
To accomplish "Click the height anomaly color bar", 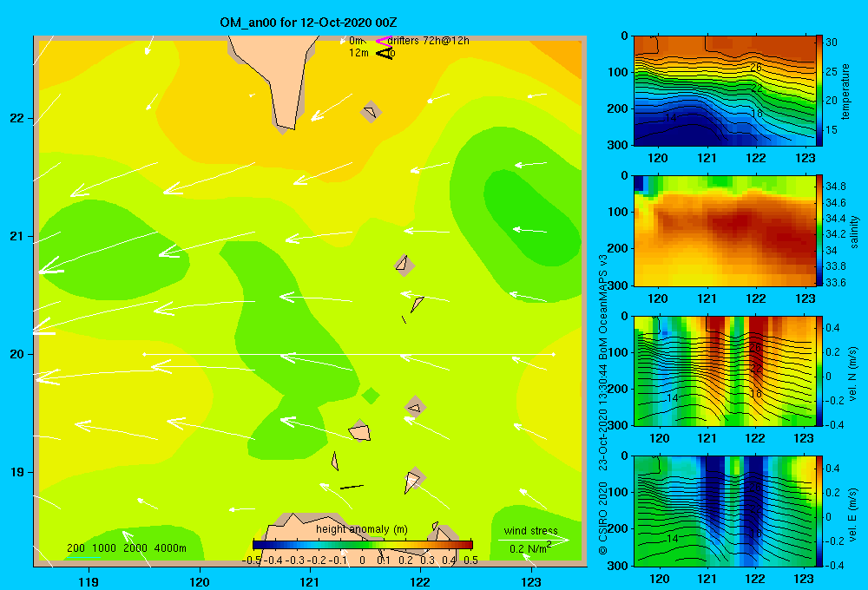I will tap(363, 545).
